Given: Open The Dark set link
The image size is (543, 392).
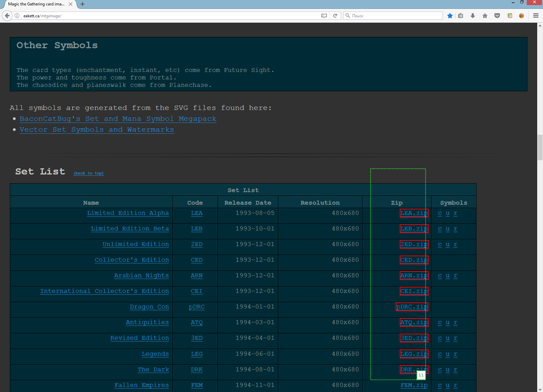Looking at the screenshot, I should [153, 370].
